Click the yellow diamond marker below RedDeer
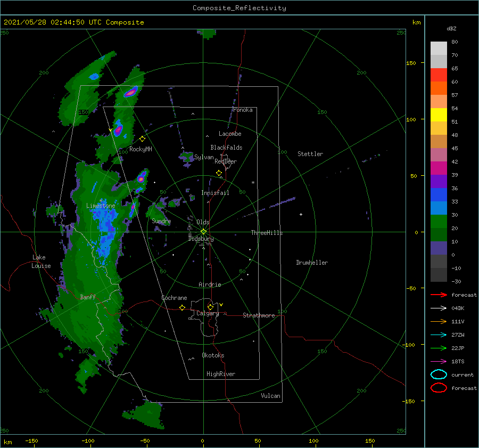479x448 pixels. pos(219,173)
